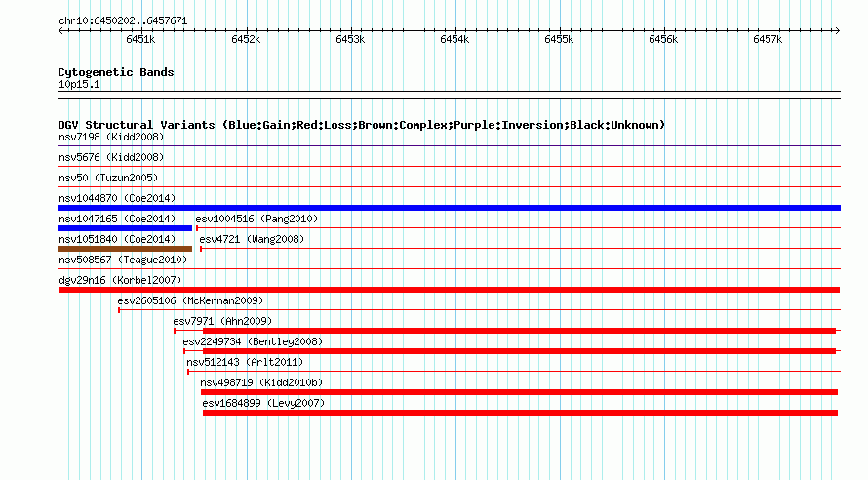Click the 6455k ruler tick label
Screen dimensions: 868x480
point(559,39)
